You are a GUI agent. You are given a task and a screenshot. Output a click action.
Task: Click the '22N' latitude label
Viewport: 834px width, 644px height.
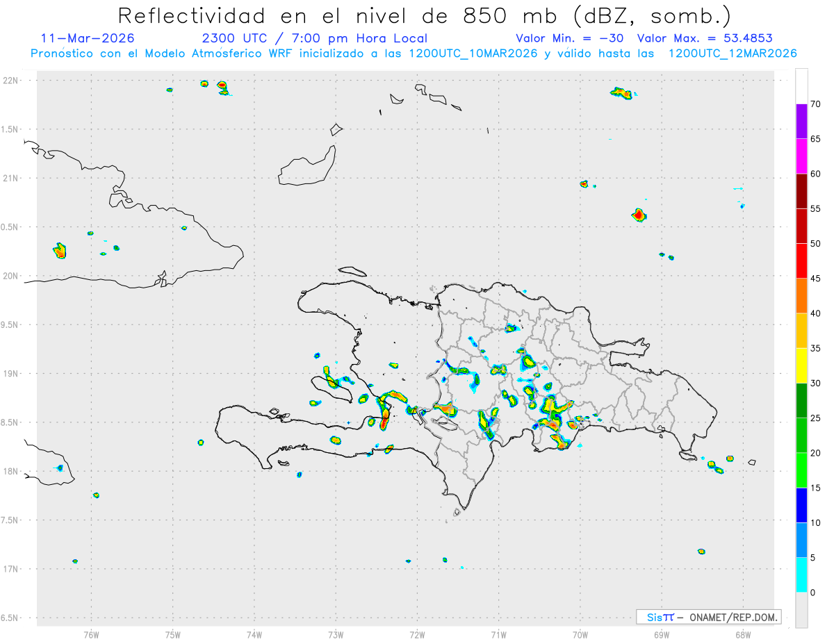pyautogui.click(x=11, y=81)
